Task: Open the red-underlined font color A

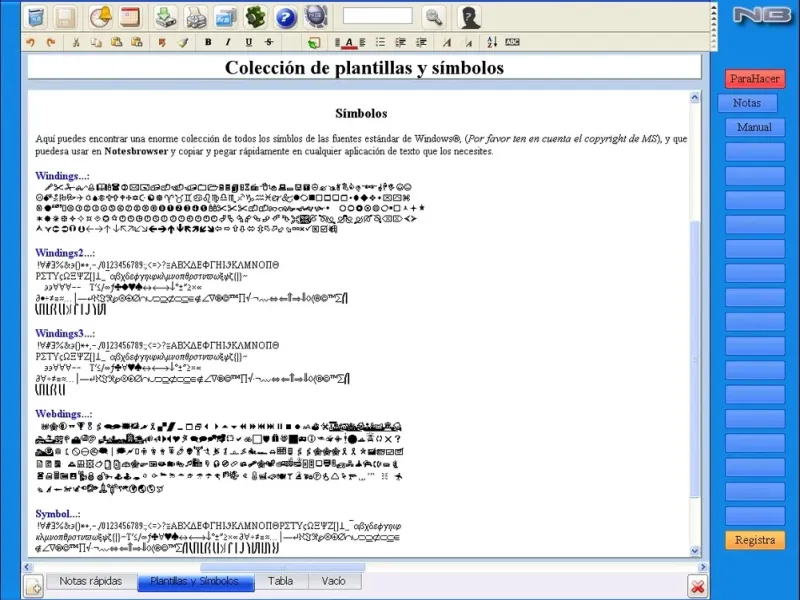Action: point(349,43)
